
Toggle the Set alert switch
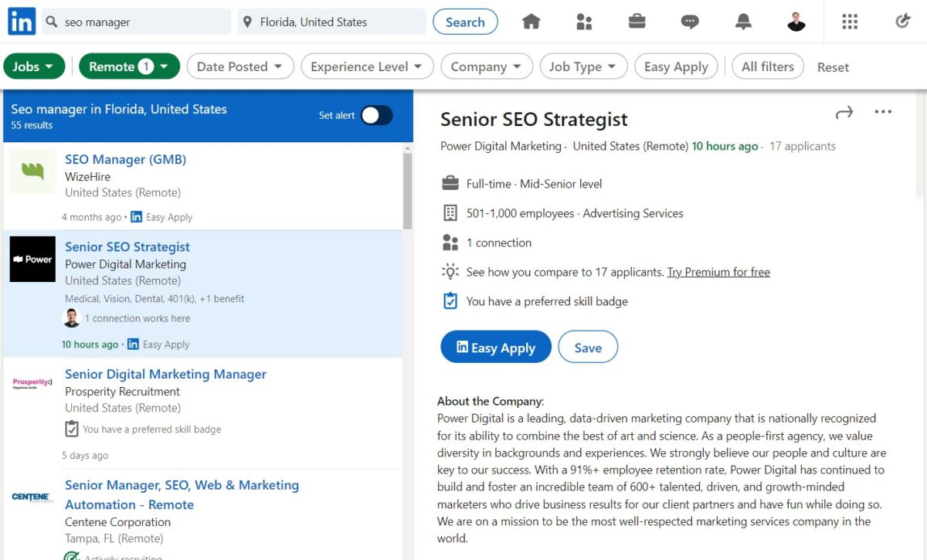coord(376,114)
